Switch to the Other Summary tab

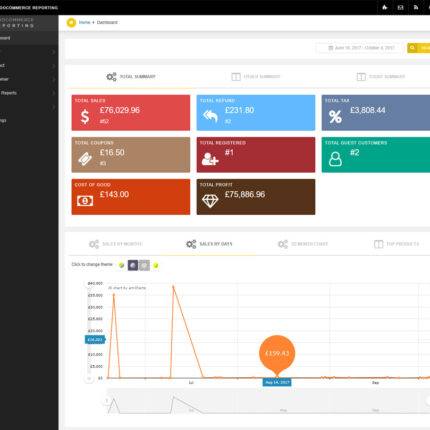coord(256,77)
